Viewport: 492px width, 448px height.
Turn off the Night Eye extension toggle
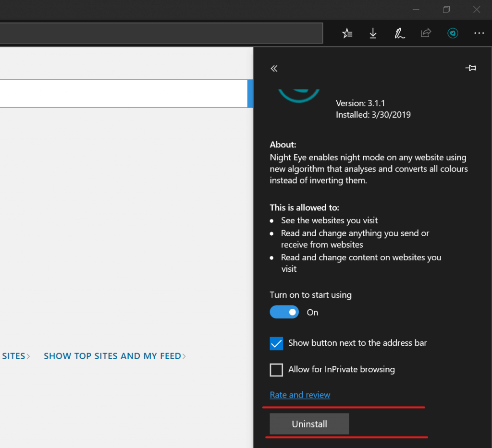coord(284,312)
